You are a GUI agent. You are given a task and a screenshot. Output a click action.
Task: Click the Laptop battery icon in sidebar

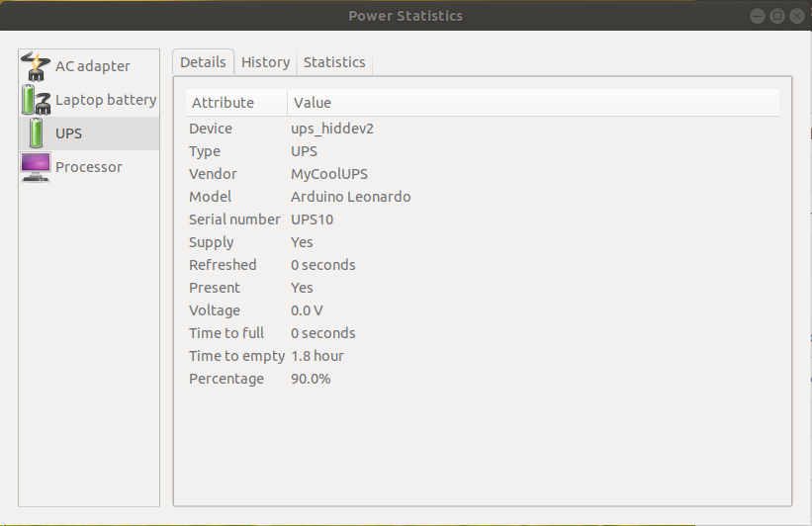[x=36, y=100]
